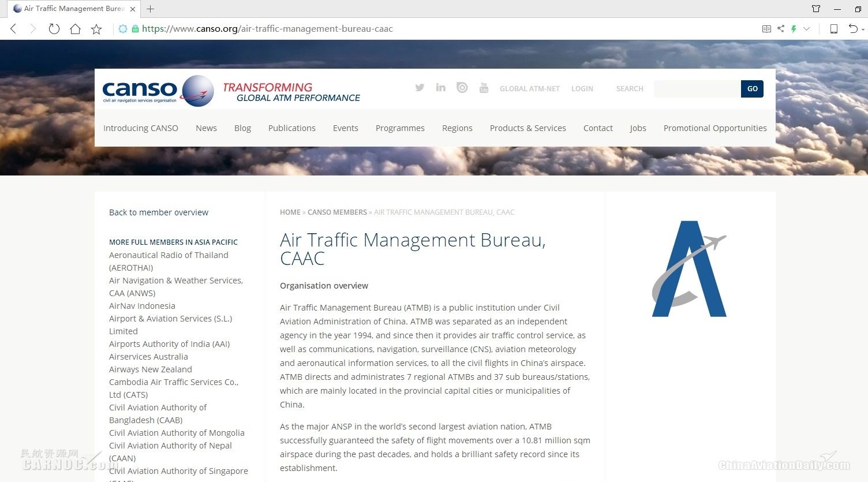Open the Jobs menu item

pos(638,128)
